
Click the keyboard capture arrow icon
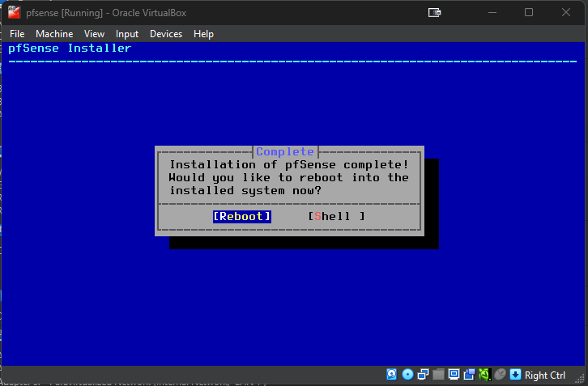(x=516, y=375)
